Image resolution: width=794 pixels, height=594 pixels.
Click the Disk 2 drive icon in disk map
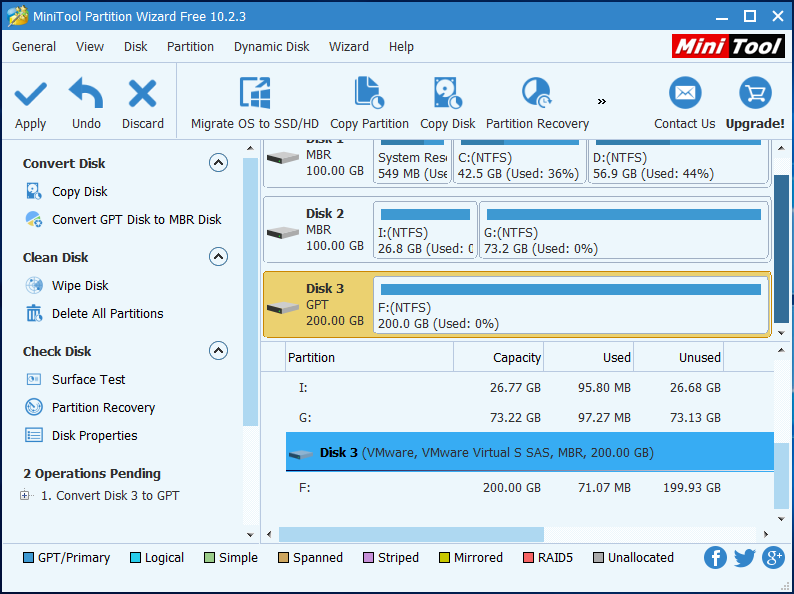coord(283,232)
